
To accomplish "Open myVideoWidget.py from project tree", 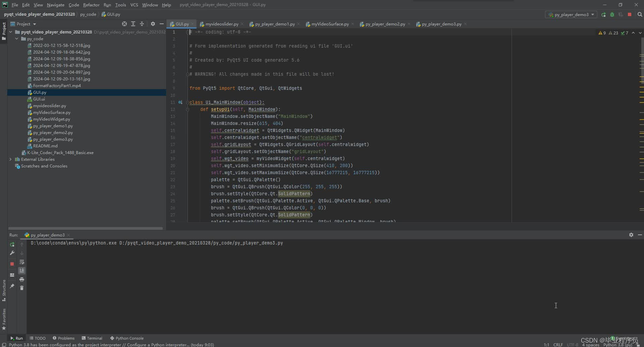I will click(52, 119).
